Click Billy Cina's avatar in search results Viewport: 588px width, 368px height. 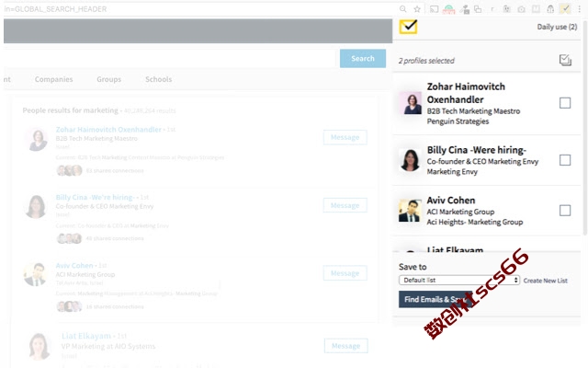click(36, 206)
